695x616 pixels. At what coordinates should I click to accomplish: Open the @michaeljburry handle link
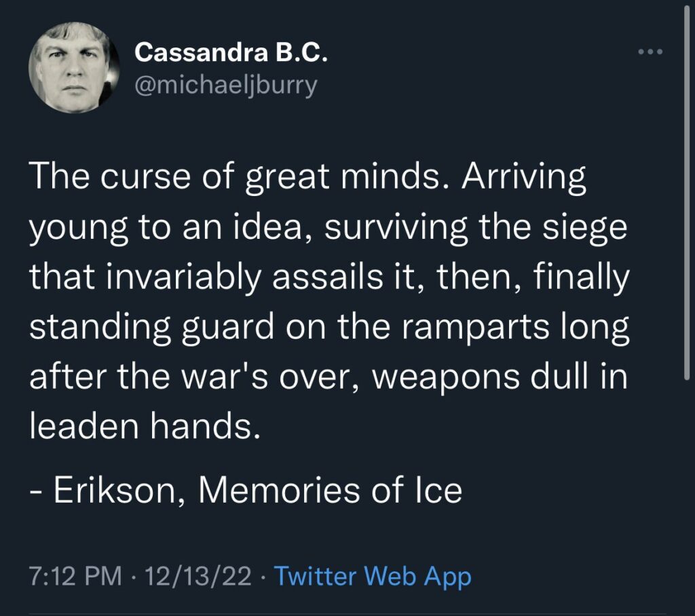tap(225, 86)
